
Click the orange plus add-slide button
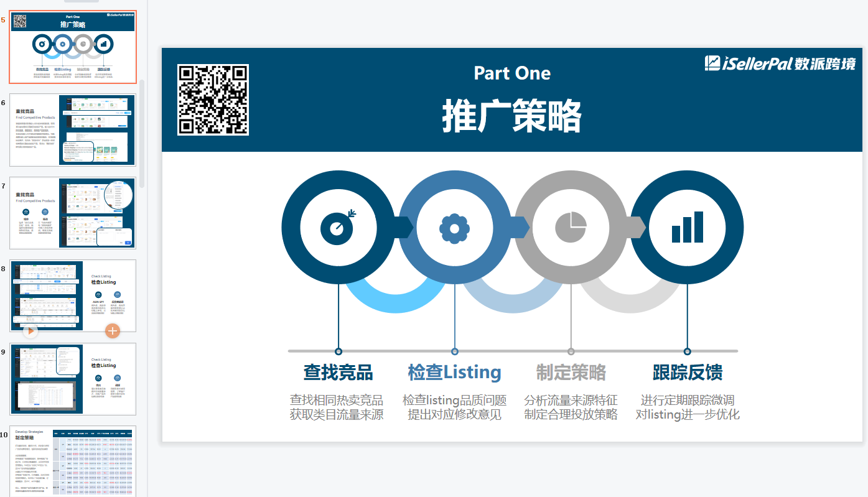click(113, 331)
